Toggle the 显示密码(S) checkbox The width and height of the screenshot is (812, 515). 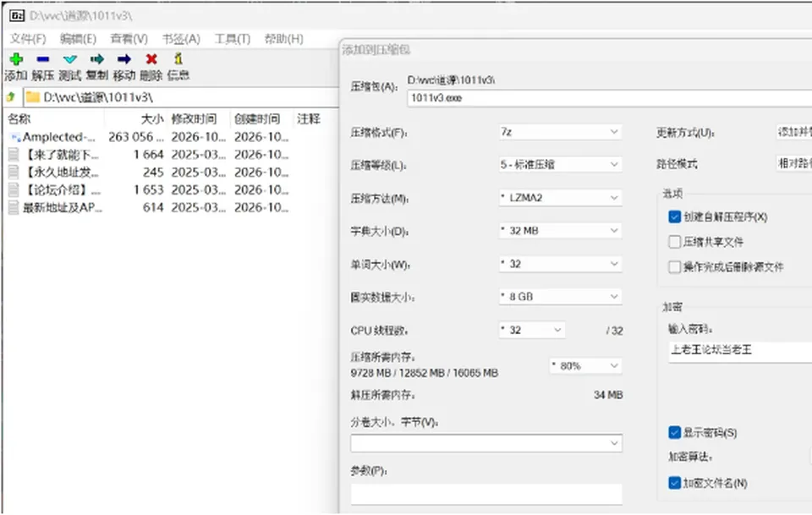coord(674,433)
